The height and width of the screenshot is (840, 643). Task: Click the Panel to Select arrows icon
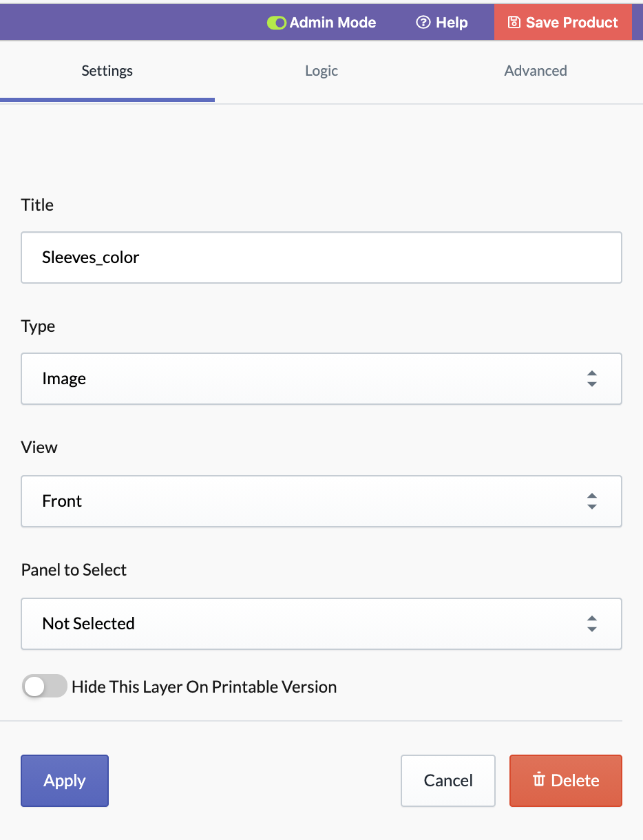591,624
